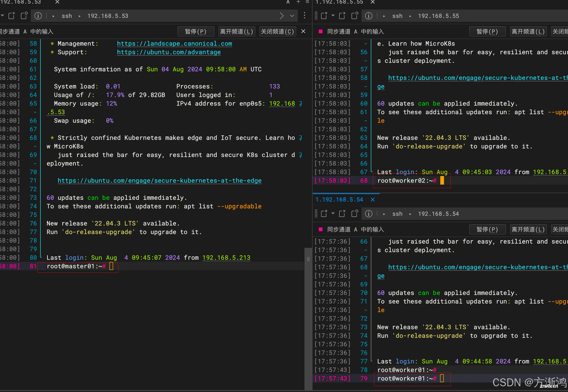Click the toolbar grip handle in the 192.168.5.54 pane
568x392 pixels.
click(x=316, y=214)
